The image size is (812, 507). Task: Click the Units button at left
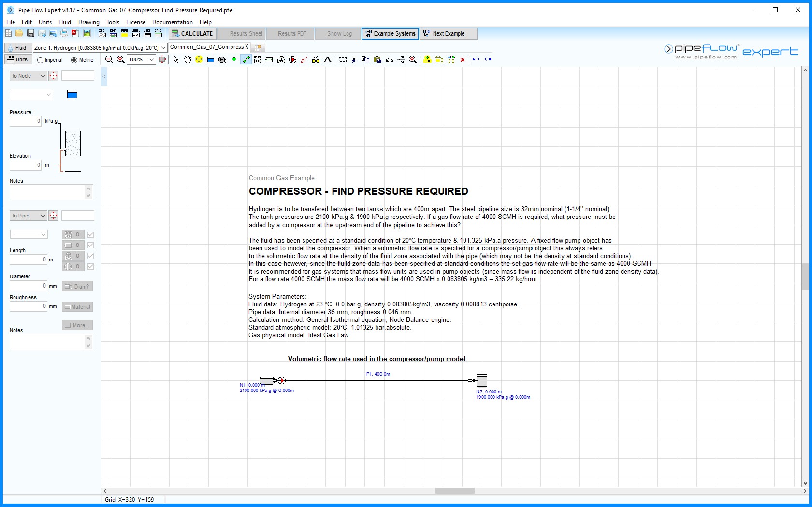pos(18,59)
